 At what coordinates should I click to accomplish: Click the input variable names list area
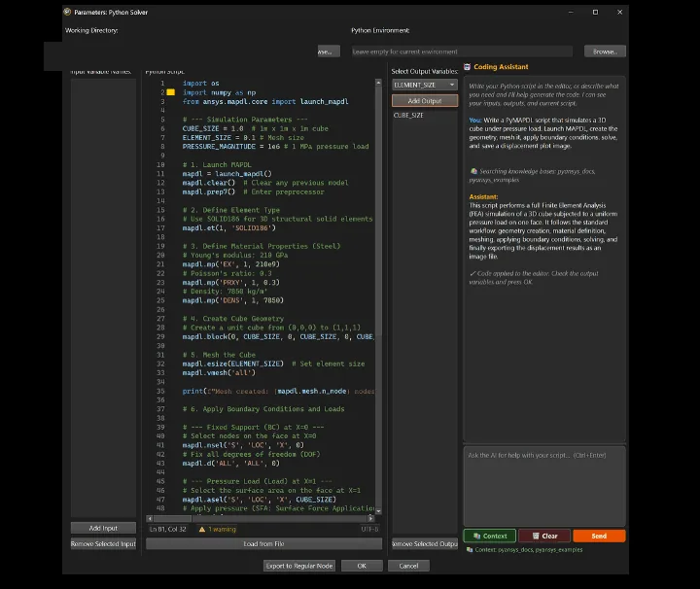tap(103, 298)
